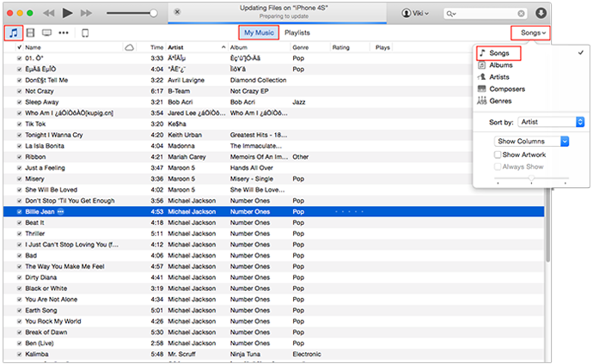Screen dimensions: 593x364
Task: Uncheck the Tik Tok song checkbox
Action: click(19, 124)
